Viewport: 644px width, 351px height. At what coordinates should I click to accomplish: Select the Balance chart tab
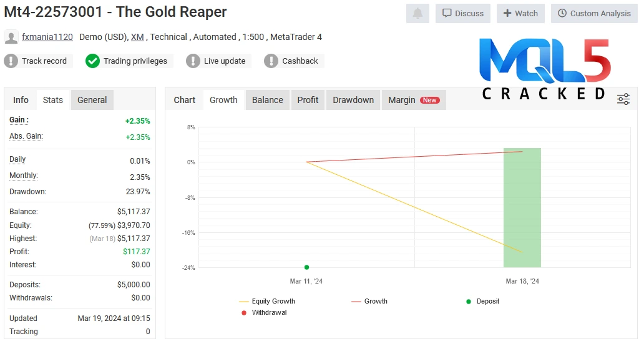point(267,100)
